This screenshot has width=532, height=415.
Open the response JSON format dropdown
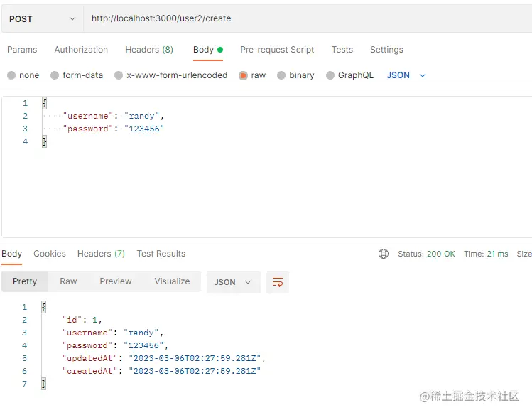coord(234,282)
